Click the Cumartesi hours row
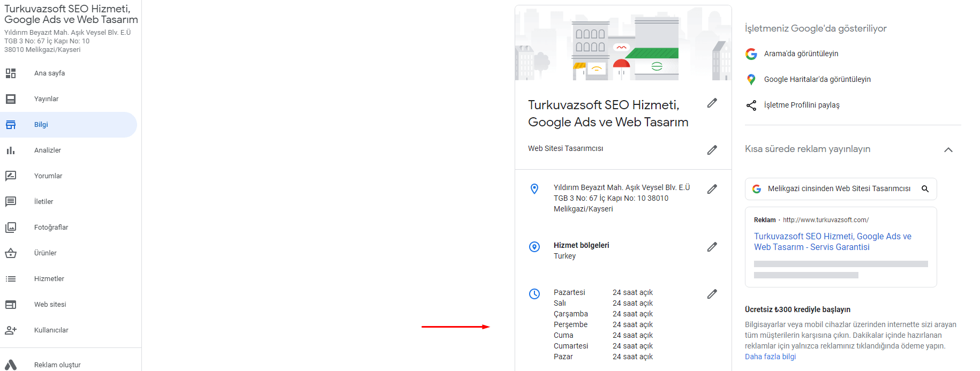Image resolution: width=980 pixels, height=371 pixels. point(603,346)
